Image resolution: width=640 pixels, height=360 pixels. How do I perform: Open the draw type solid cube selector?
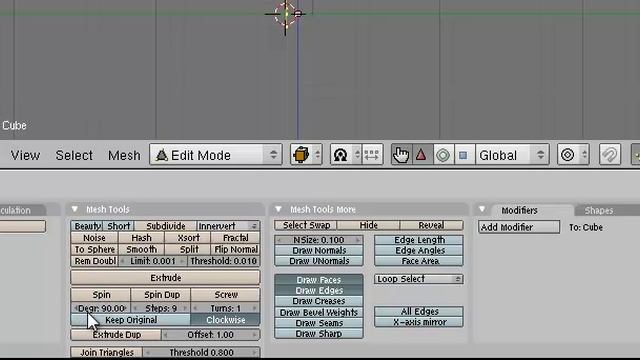(x=306, y=155)
